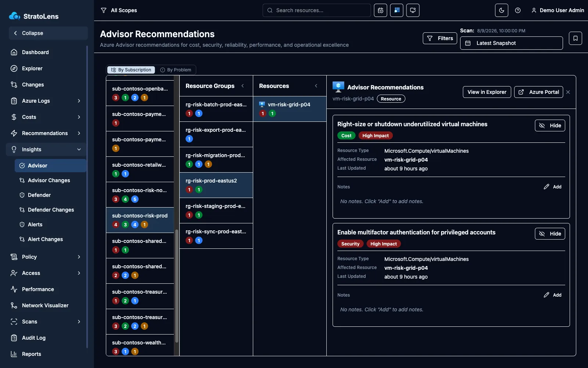Open help question mark icon
This screenshot has width=588, height=368.
[518, 10]
